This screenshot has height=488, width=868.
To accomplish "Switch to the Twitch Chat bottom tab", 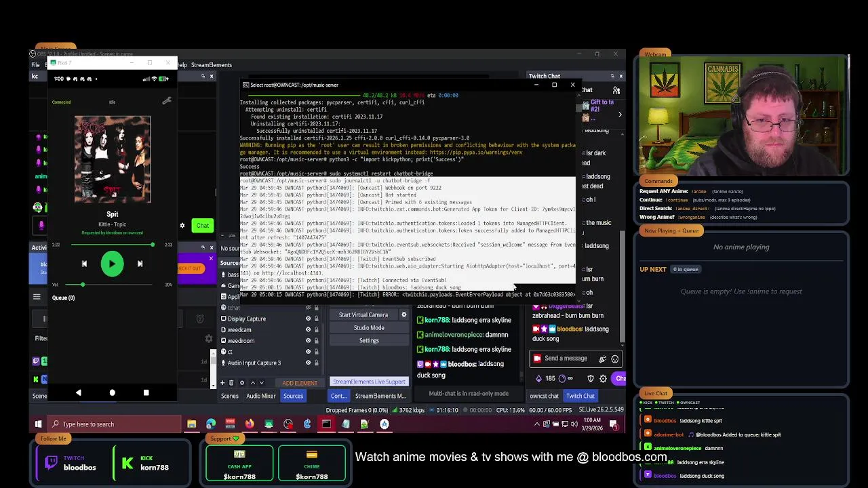I will click(580, 396).
